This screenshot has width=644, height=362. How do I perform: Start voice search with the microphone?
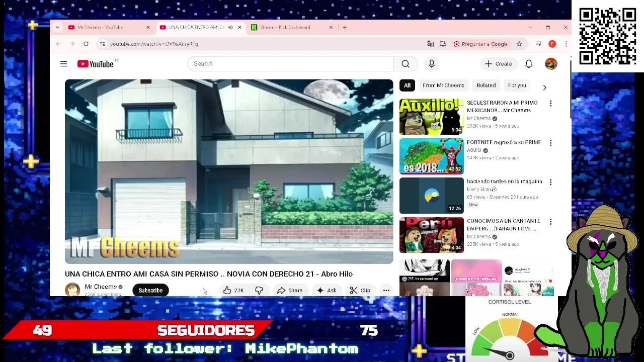431,64
